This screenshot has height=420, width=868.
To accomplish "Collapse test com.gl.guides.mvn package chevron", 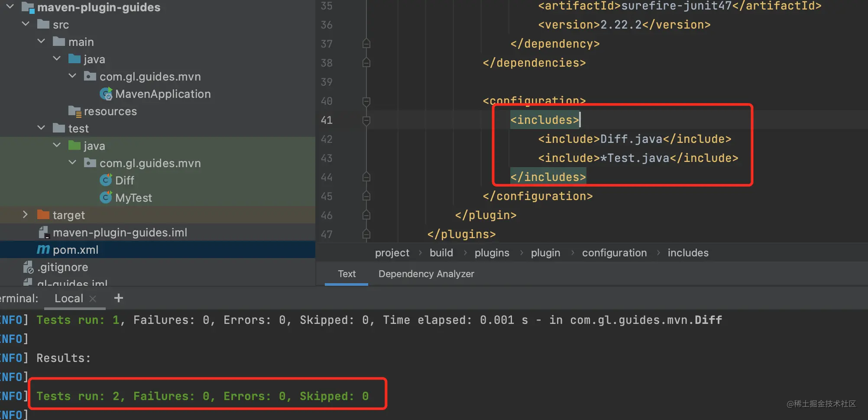I will pos(72,162).
